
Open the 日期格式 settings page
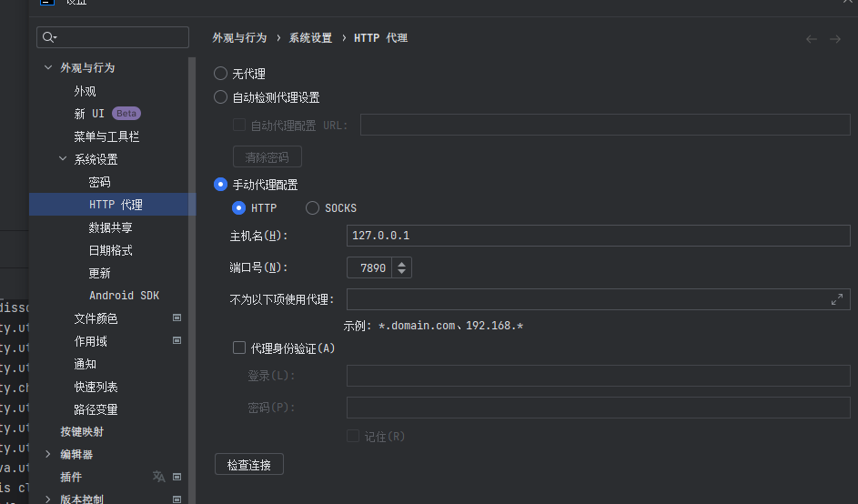110,250
